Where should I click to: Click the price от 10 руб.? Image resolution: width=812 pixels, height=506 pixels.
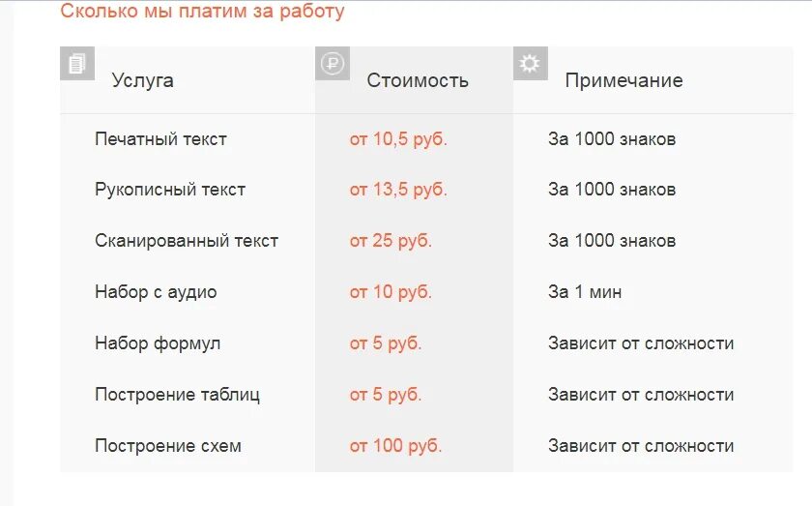pos(391,292)
